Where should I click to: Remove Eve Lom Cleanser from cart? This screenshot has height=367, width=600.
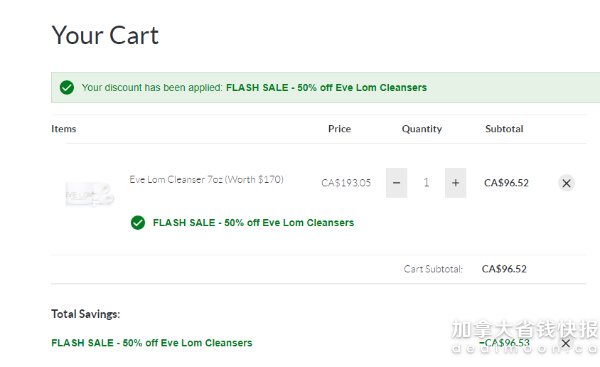pyautogui.click(x=566, y=183)
